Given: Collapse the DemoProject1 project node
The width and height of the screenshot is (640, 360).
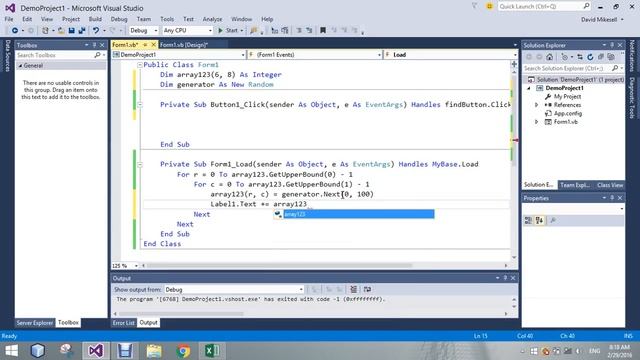Looking at the screenshot, I should (529, 88).
